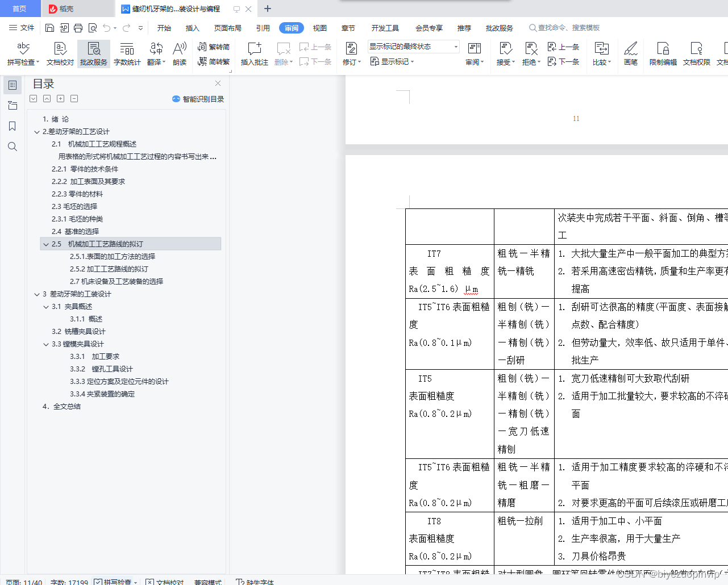Switch to the 开始 ribbon tab
This screenshot has width=728, height=585.
point(164,28)
